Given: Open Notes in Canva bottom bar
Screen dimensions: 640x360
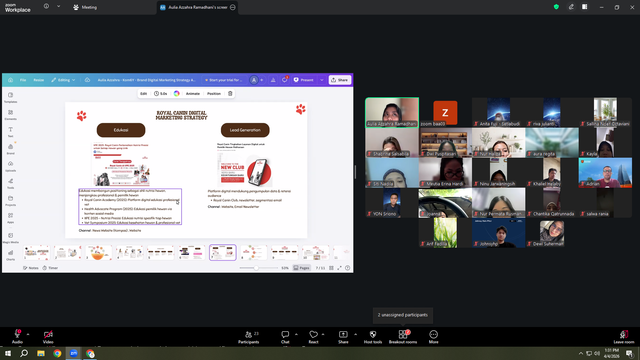Looking at the screenshot, I should tap(31, 268).
